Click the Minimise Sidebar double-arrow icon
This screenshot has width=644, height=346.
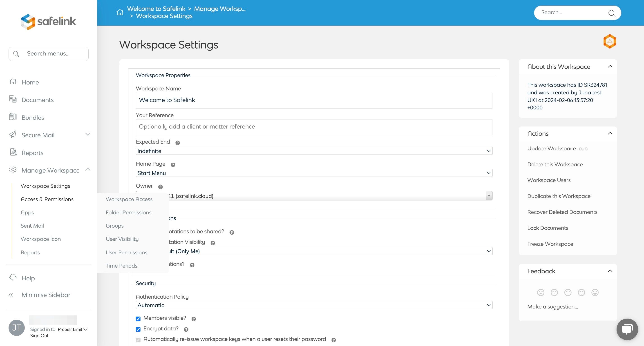click(x=11, y=295)
